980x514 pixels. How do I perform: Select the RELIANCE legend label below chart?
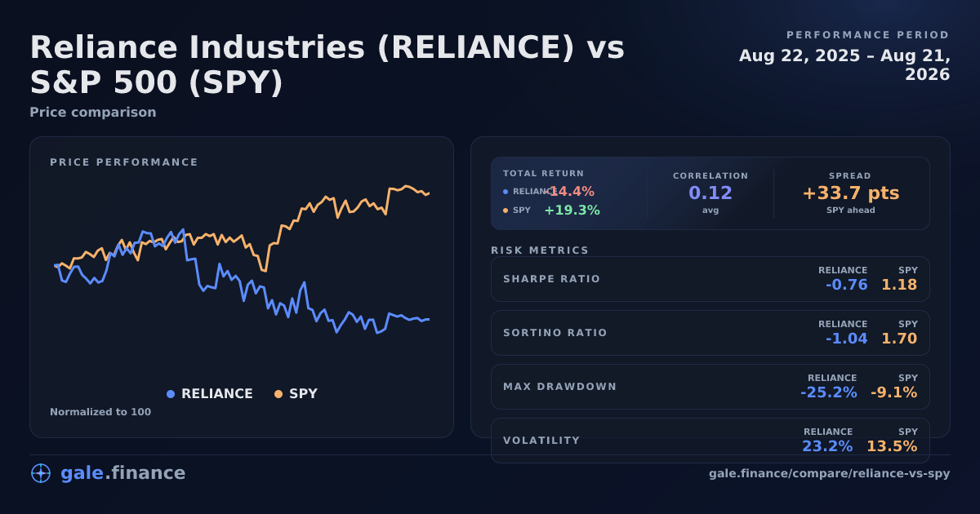click(217, 394)
